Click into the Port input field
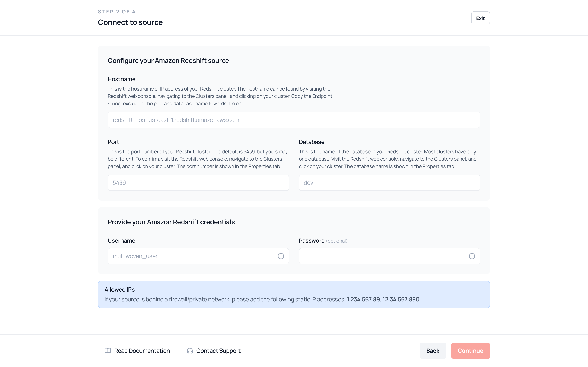Screen dimensions: 588x367 [x=198, y=182]
